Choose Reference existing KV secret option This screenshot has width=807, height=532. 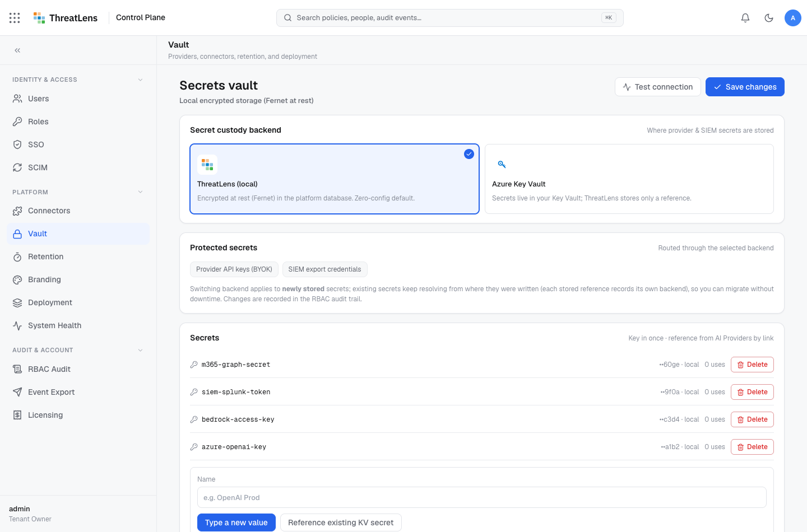[341, 522]
